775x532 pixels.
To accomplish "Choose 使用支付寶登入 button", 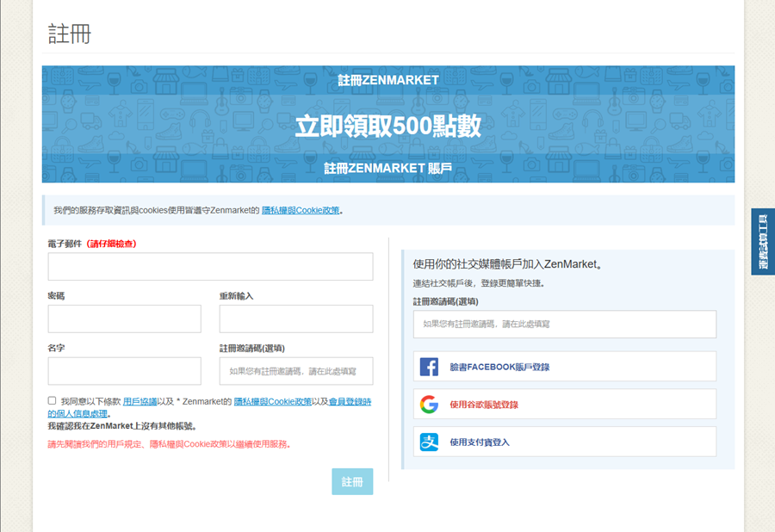I will click(564, 442).
